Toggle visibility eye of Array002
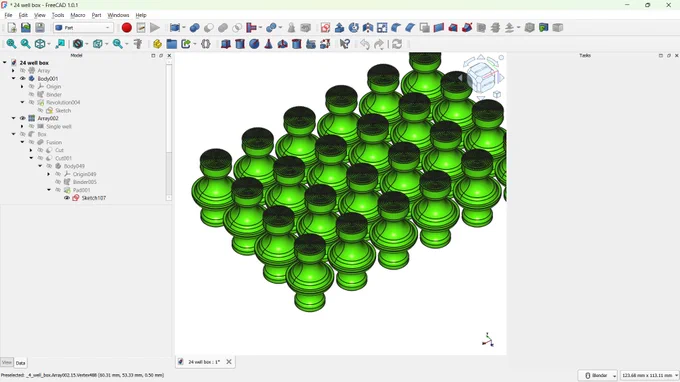 click(23, 118)
